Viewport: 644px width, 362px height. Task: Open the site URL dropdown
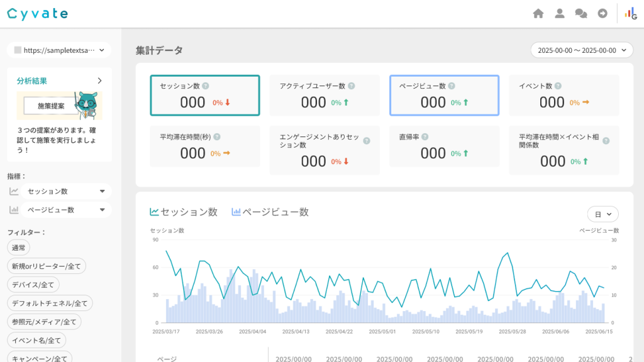click(x=59, y=50)
